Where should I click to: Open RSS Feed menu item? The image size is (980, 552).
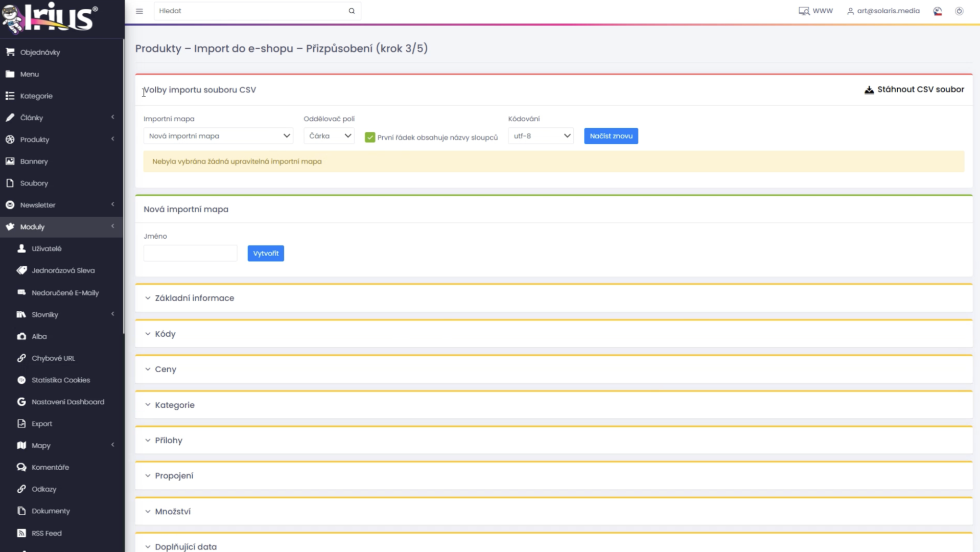coord(62,533)
